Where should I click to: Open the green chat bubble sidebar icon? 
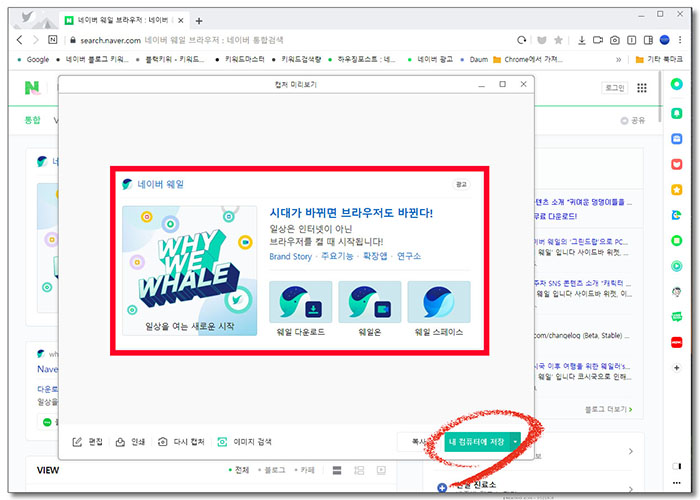point(677,317)
